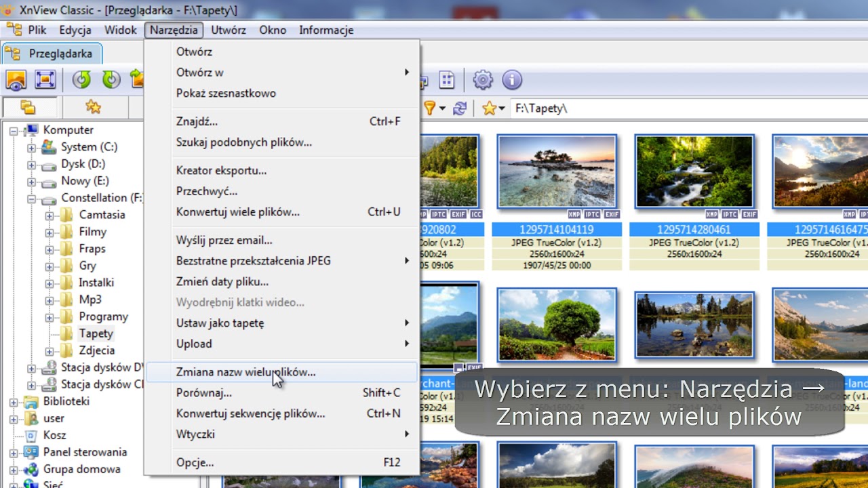Open Opcje... from the Narzędzia menu
This screenshot has width=868, height=488.
click(282, 462)
